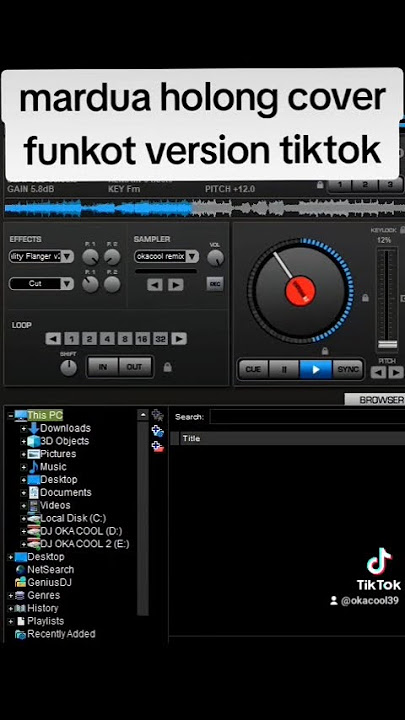Click the sampler VOL knob

coord(215,258)
